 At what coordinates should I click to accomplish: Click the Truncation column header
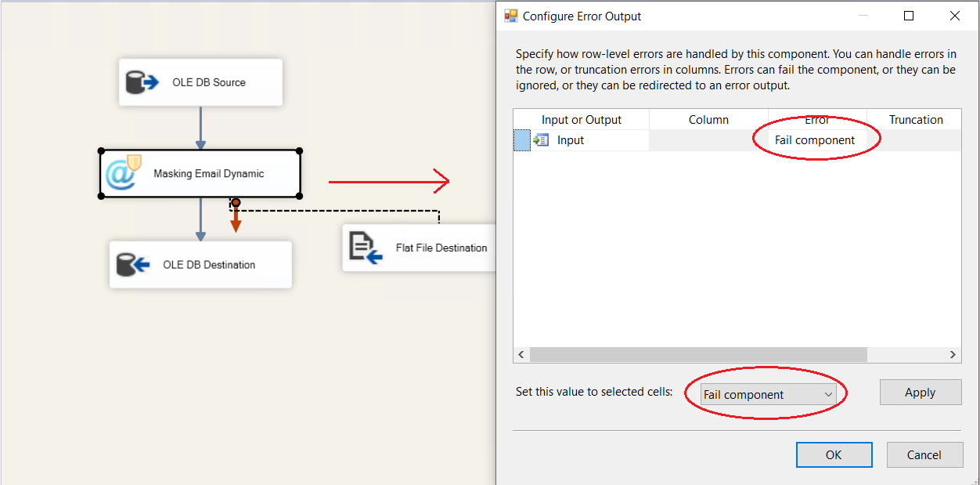[x=915, y=120]
